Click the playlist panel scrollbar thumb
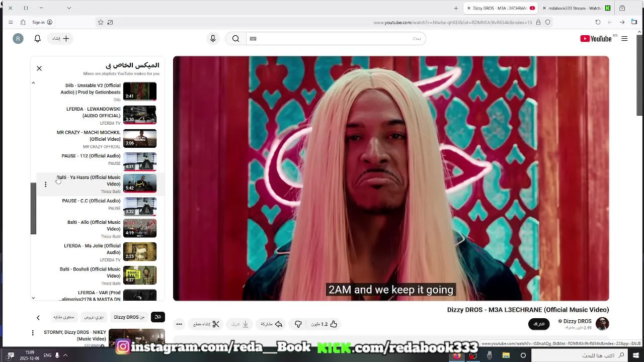This screenshot has height=362, width=644. coord(33,208)
